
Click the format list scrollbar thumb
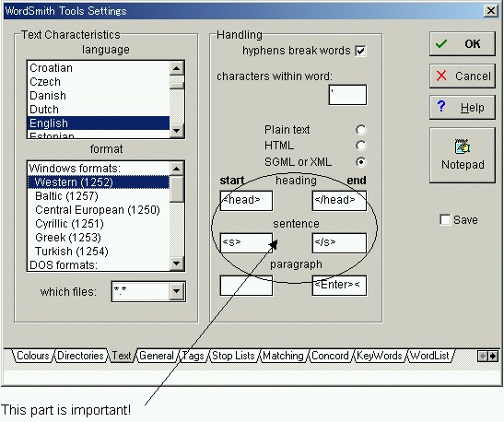[x=177, y=189]
